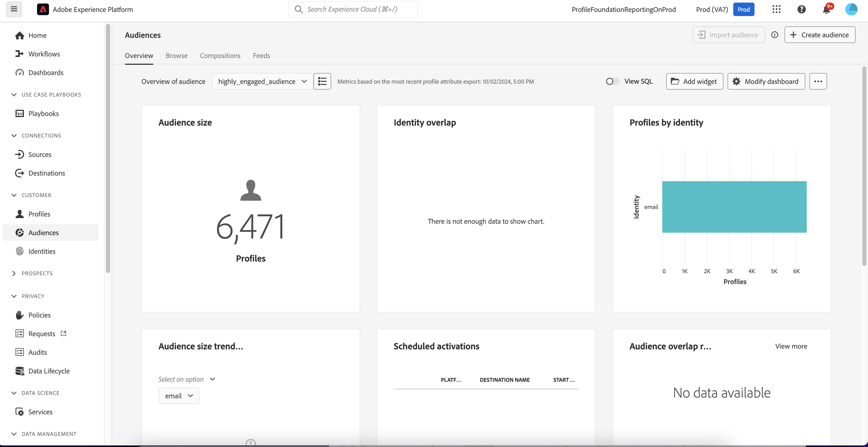Expand the Prospects sidebar section
The height and width of the screenshot is (447, 868).
pos(14,273)
